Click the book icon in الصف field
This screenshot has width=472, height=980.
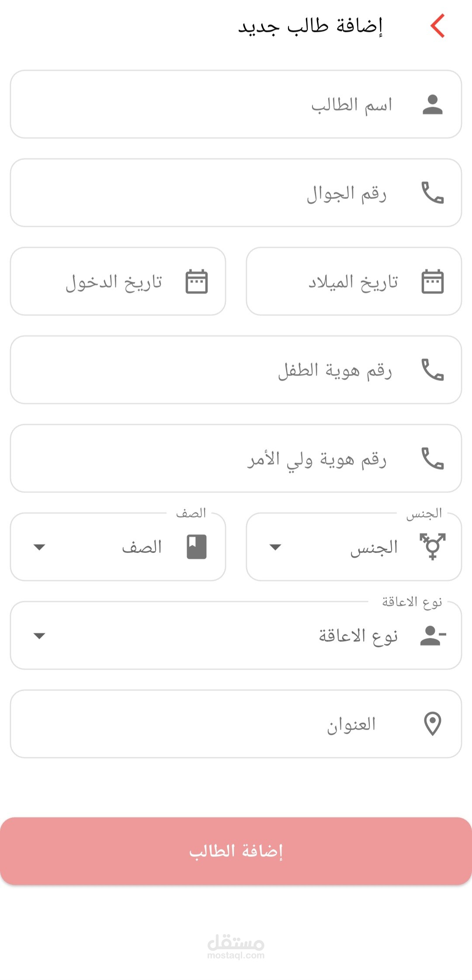pos(197,547)
